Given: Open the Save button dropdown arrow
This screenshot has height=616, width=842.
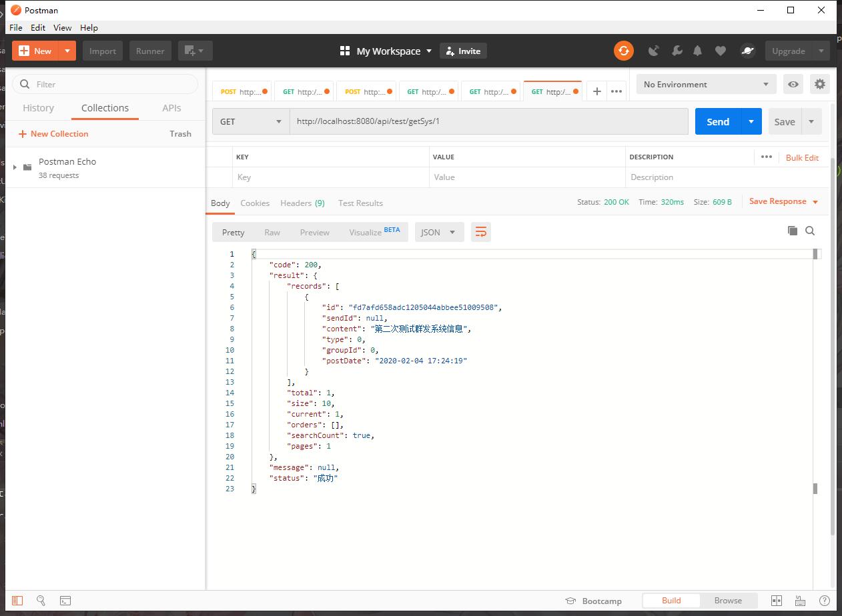Looking at the screenshot, I should pyautogui.click(x=812, y=121).
